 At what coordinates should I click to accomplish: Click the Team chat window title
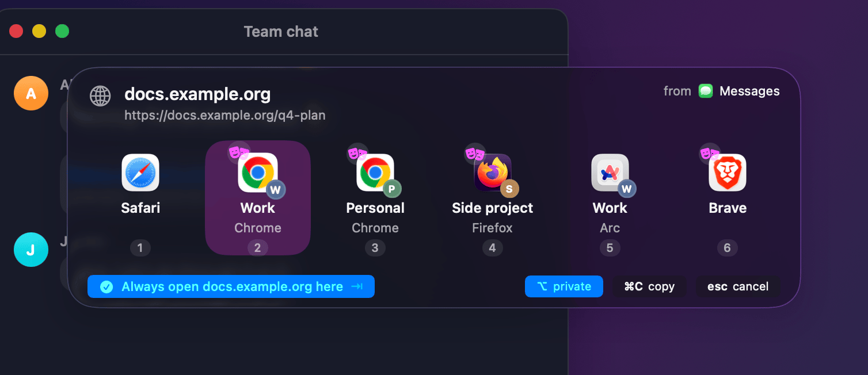coord(281,32)
